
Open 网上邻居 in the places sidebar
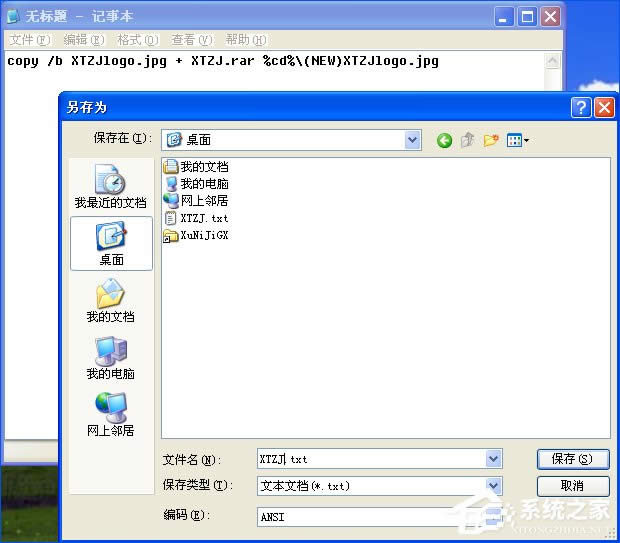coord(111,414)
